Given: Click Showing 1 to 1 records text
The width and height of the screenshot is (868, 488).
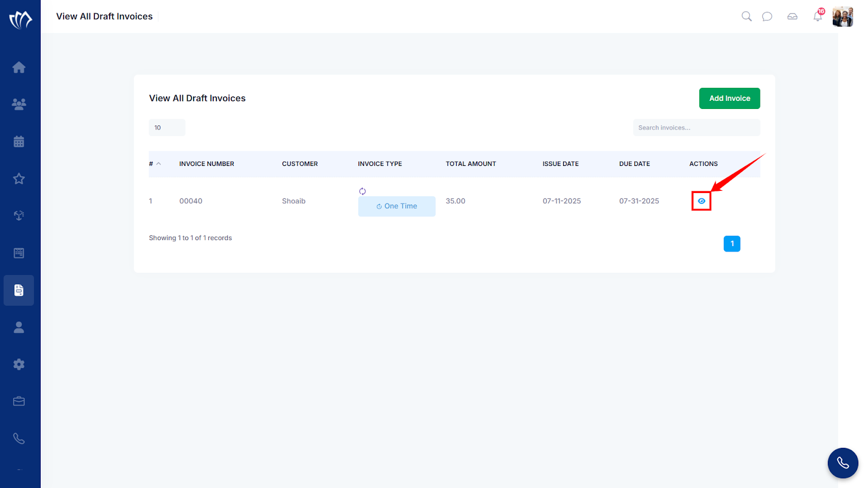Looking at the screenshot, I should (x=190, y=238).
